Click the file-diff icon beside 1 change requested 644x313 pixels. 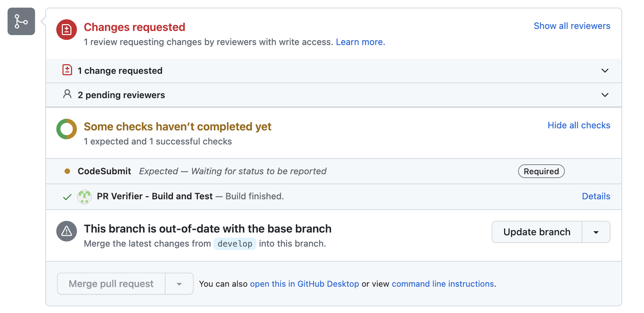pyautogui.click(x=67, y=70)
